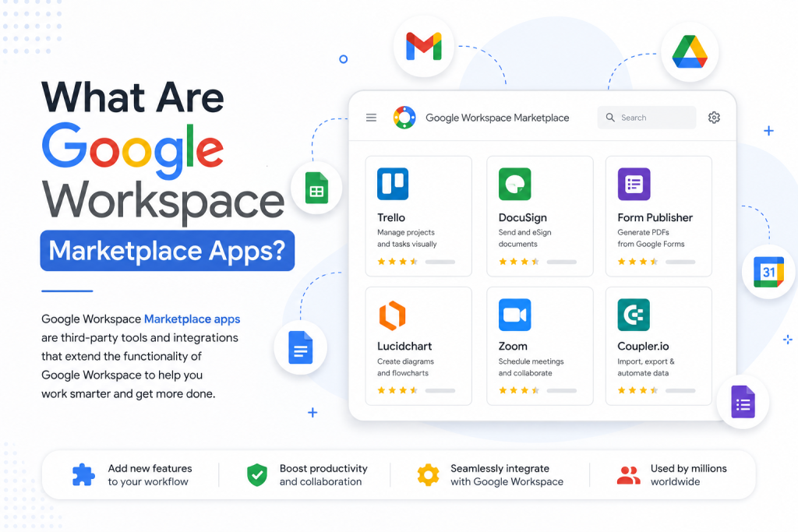
Task: Open the Form Publisher app title
Action: tap(655, 217)
